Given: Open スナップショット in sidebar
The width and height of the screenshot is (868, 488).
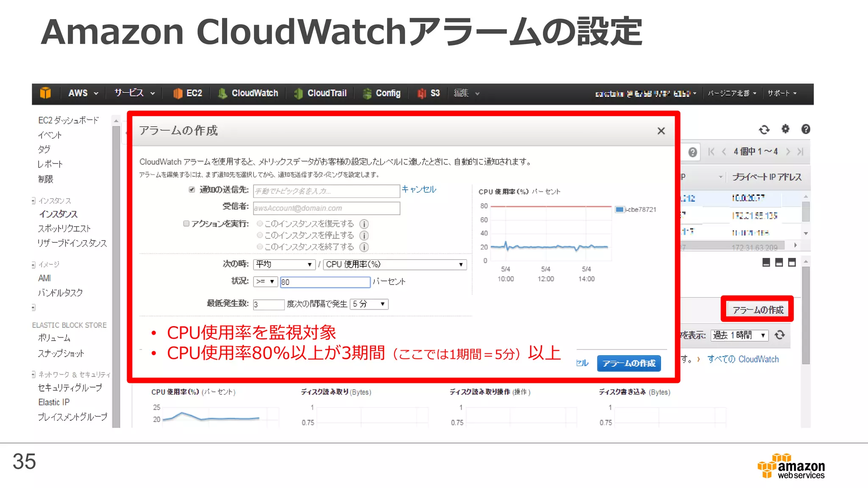Looking at the screenshot, I should coord(61,353).
